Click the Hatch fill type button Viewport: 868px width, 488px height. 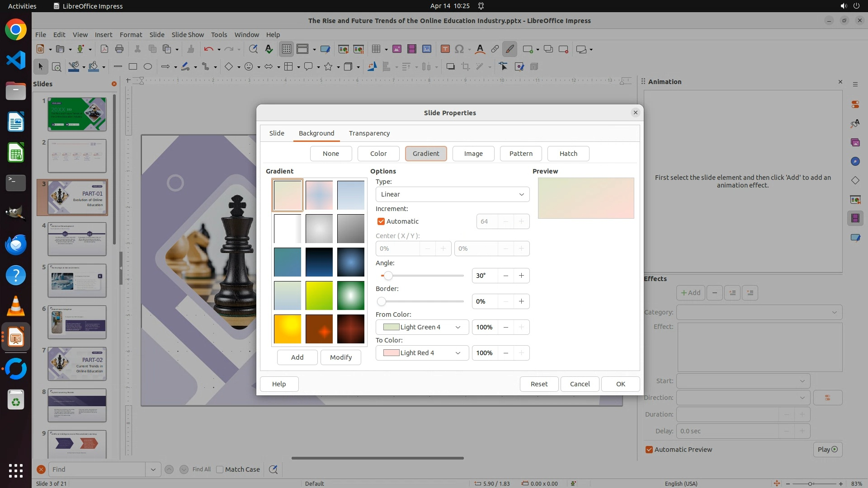(x=568, y=154)
